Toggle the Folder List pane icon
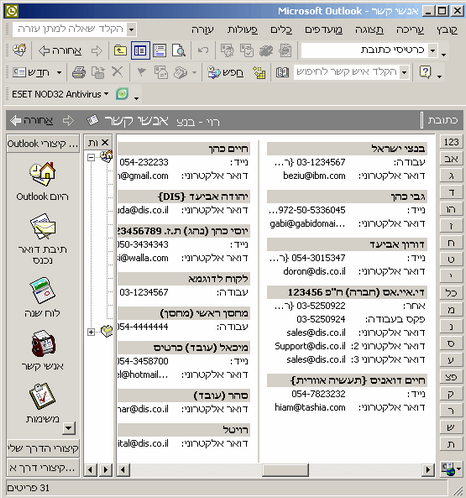The width and height of the screenshot is (466, 498). (140, 51)
